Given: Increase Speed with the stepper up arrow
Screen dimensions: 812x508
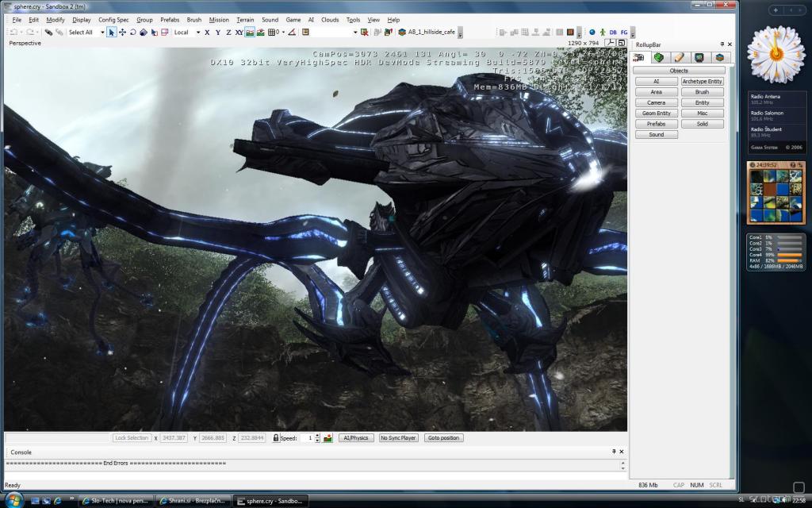Looking at the screenshot, I should (x=317, y=436).
